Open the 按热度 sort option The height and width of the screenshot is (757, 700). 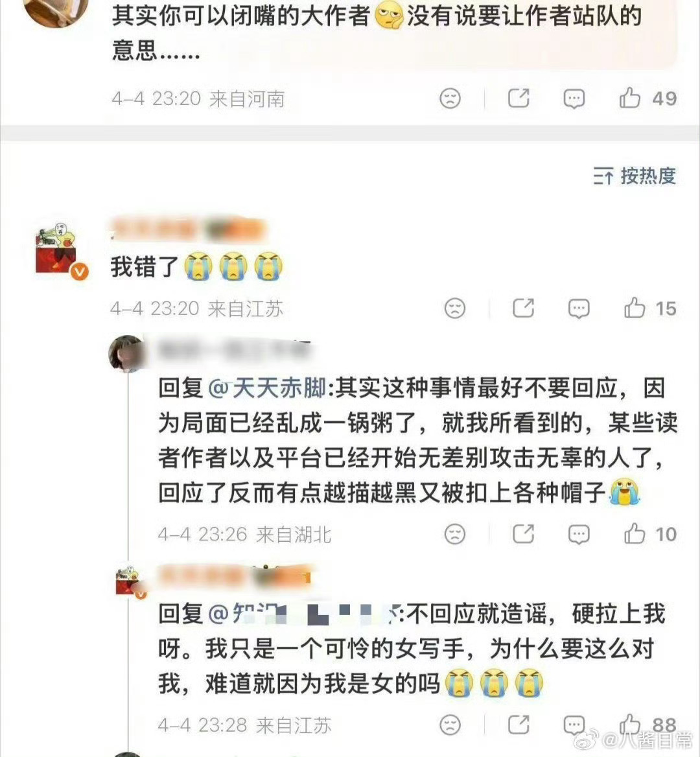coord(635,176)
